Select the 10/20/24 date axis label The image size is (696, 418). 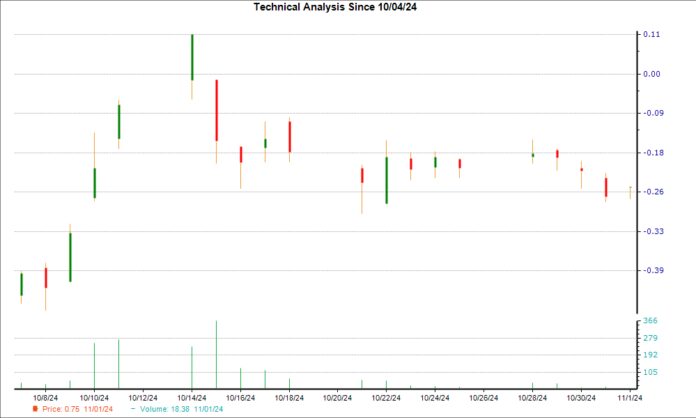click(x=337, y=397)
